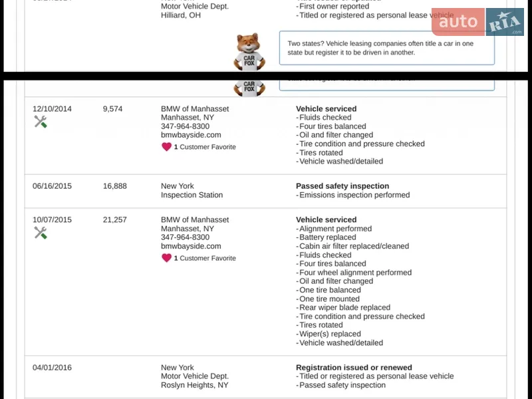The height and width of the screenshot is (399, 532).
Task: Click the partially hidden Car Fox mascot below the bar
Action: [249, 87]
